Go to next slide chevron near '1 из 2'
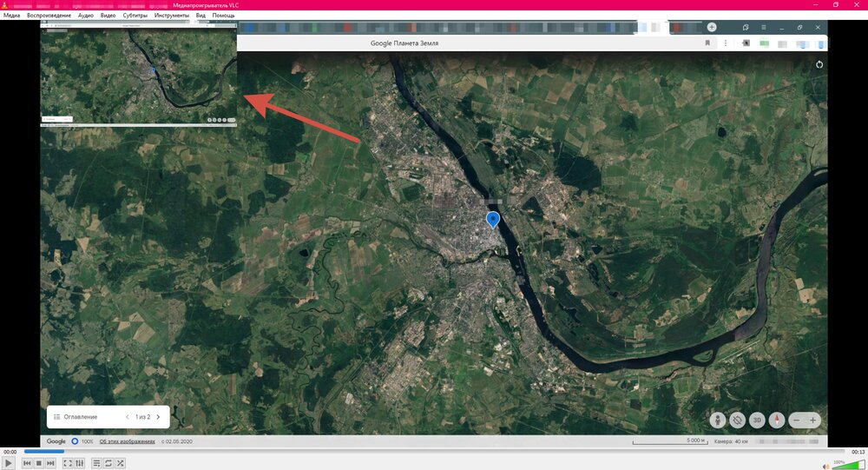 158,417
